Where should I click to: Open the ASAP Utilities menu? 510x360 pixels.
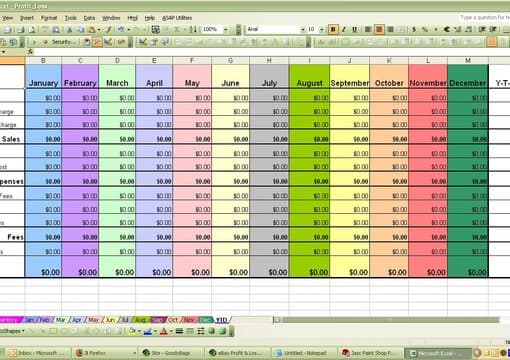tap(177, 18)
